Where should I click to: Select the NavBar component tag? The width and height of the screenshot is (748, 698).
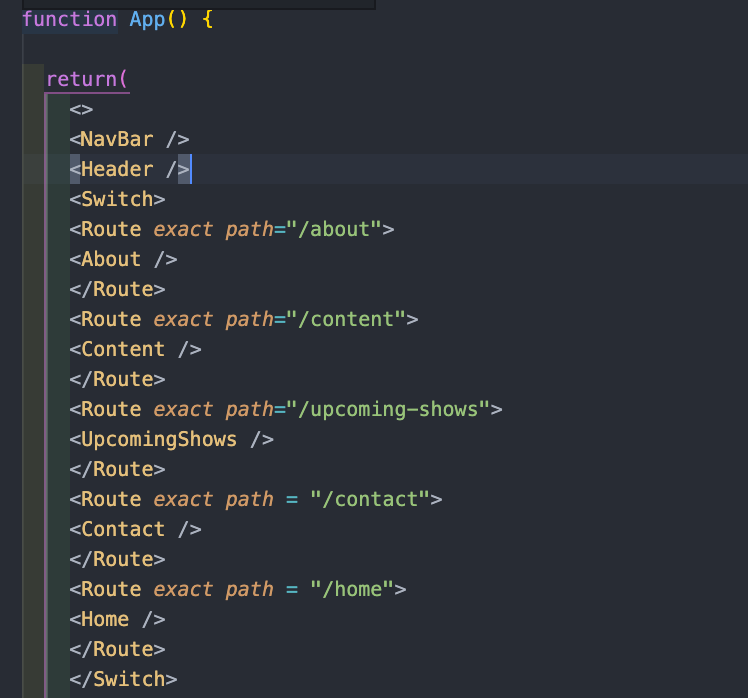pos(129,139)
